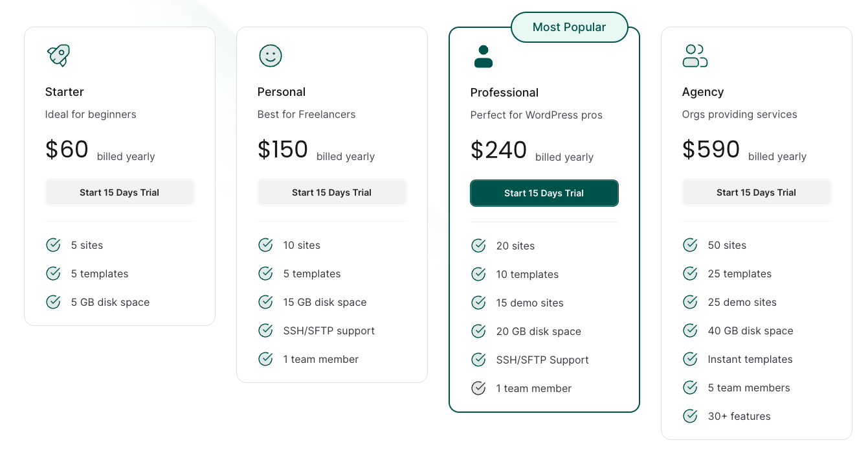Click the 50 sites feature text
The height and width of the screenshot is (451, 868).
coord(727,245)
